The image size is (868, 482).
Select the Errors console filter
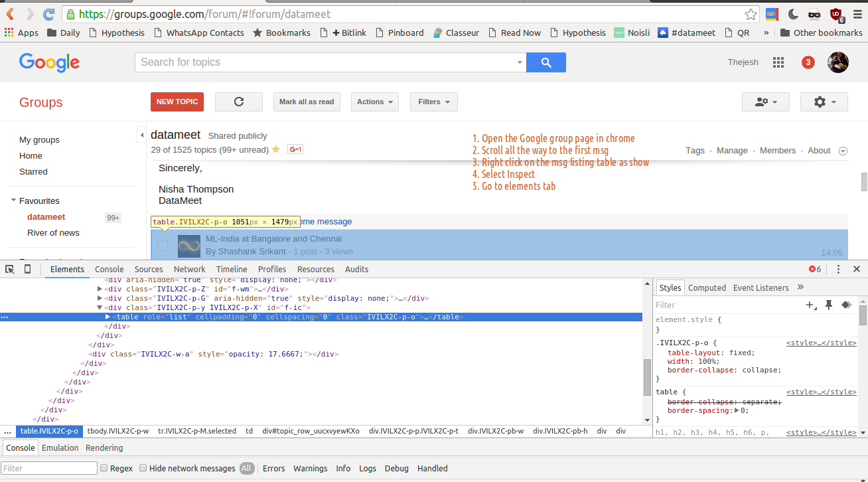(x=274, y=468)
